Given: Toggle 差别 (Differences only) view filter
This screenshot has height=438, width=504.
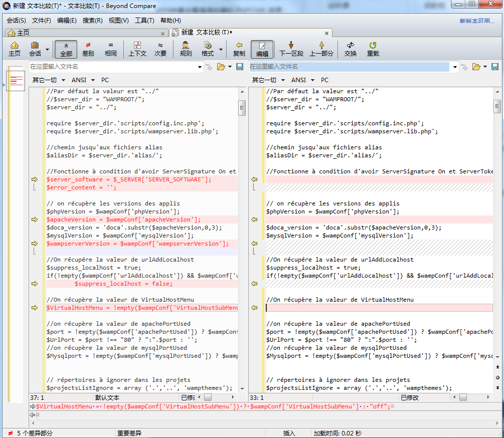Looking at the screenshot, I should coord(88,49).
